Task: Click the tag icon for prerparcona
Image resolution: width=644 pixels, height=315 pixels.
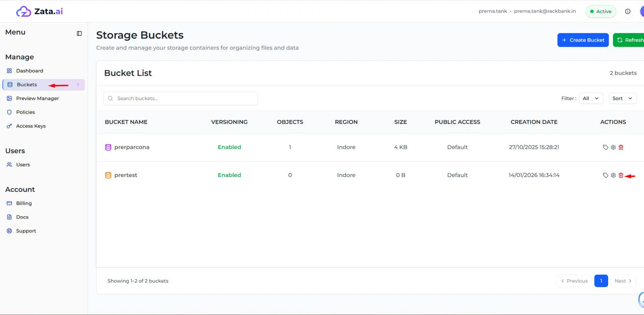Action: (x=605, y=147)
